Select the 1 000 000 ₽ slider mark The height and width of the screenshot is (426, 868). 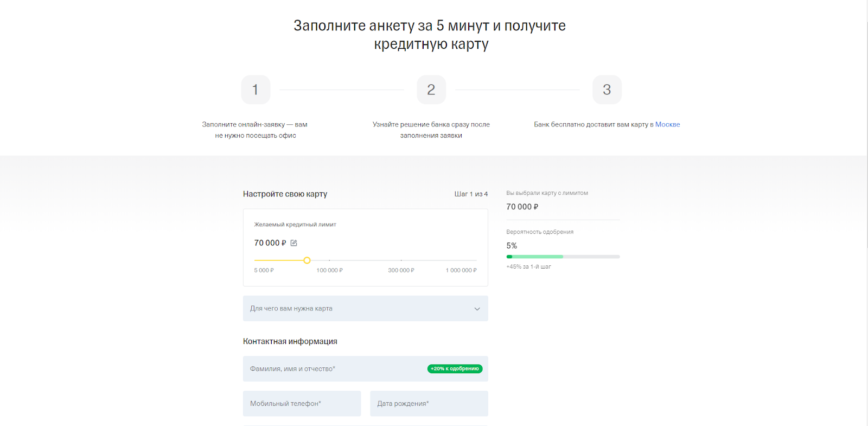click(x=476, y=260)
